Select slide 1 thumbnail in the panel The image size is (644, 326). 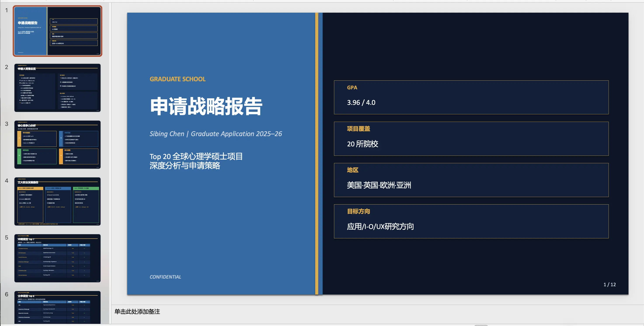tap(57, 31)
